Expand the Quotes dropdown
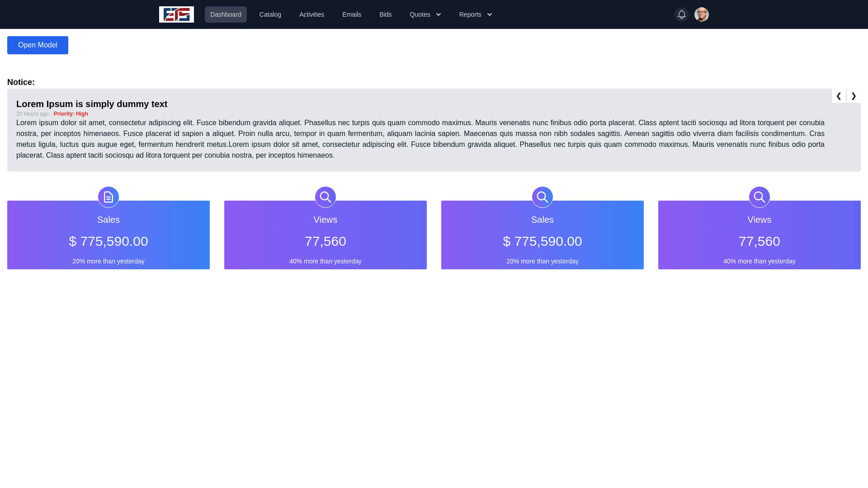 [x=425, y=14]
